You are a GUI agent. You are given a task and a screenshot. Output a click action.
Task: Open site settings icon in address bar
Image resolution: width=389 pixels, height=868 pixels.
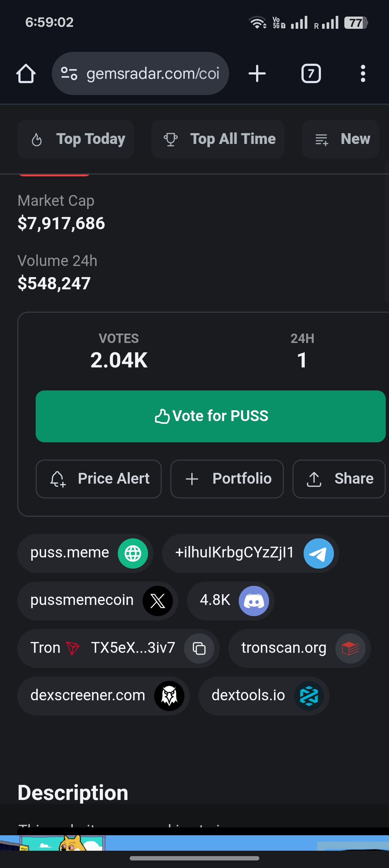[x=69, y=73]
